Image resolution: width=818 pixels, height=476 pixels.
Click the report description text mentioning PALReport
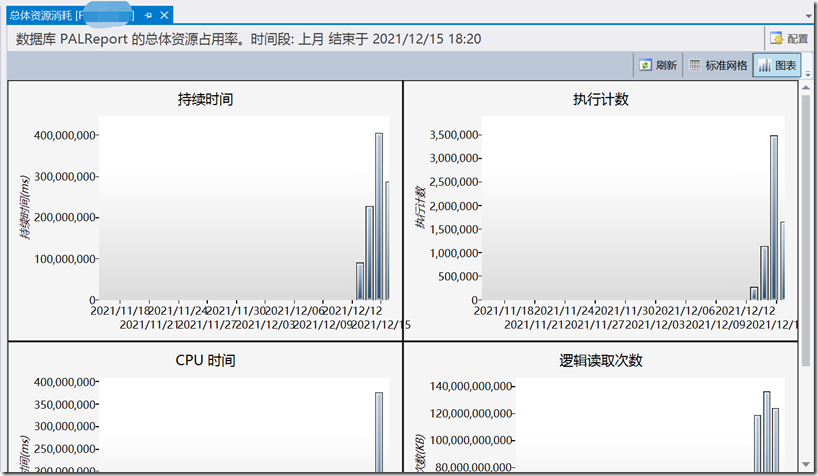(x=248, y=39)
